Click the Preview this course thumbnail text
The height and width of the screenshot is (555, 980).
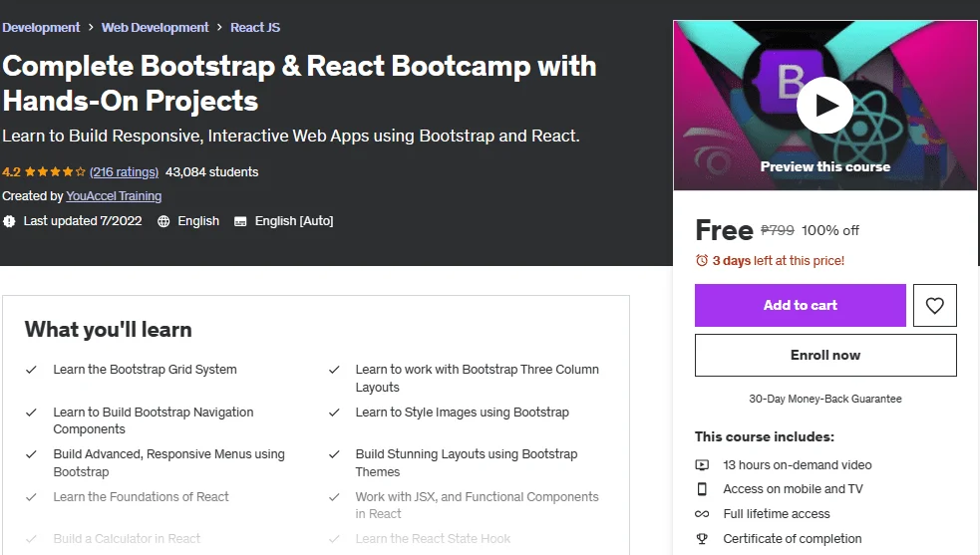click(x=825, y=166)
